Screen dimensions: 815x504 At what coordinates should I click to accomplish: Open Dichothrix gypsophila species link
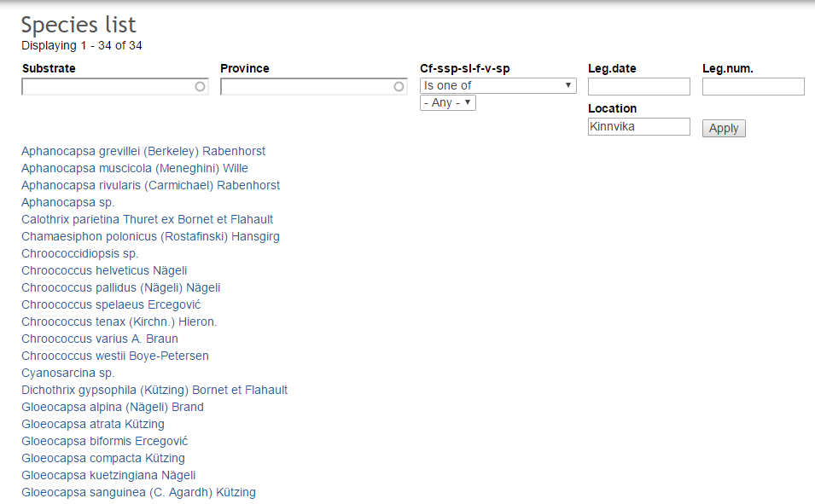154,390
